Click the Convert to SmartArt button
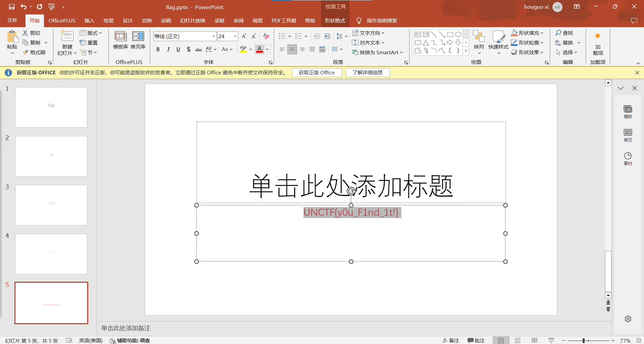 (x=377, y=52)
